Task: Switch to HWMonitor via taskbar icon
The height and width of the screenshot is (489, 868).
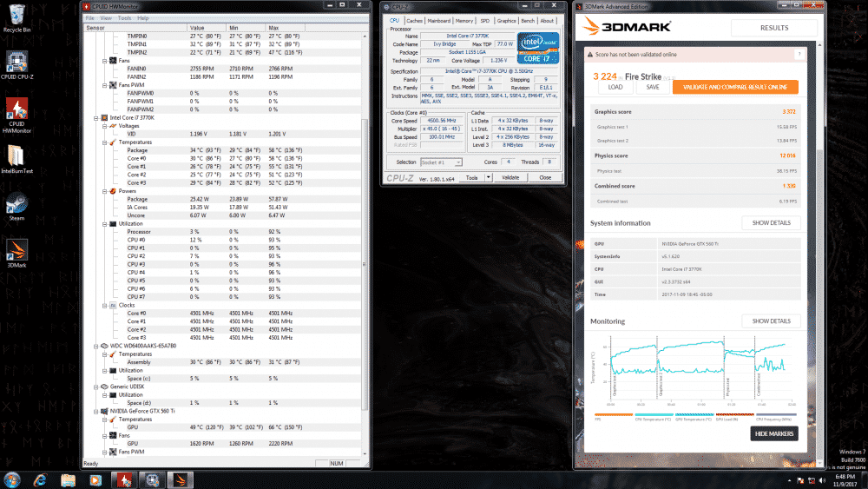Action: point(124,480)
